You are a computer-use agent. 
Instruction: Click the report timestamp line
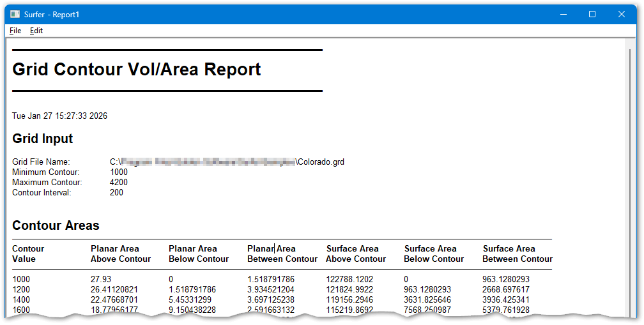coord(59,116)
